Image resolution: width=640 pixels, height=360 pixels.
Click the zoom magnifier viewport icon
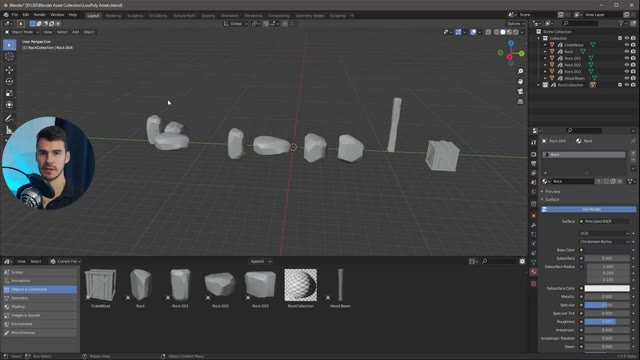click(520, 71)
